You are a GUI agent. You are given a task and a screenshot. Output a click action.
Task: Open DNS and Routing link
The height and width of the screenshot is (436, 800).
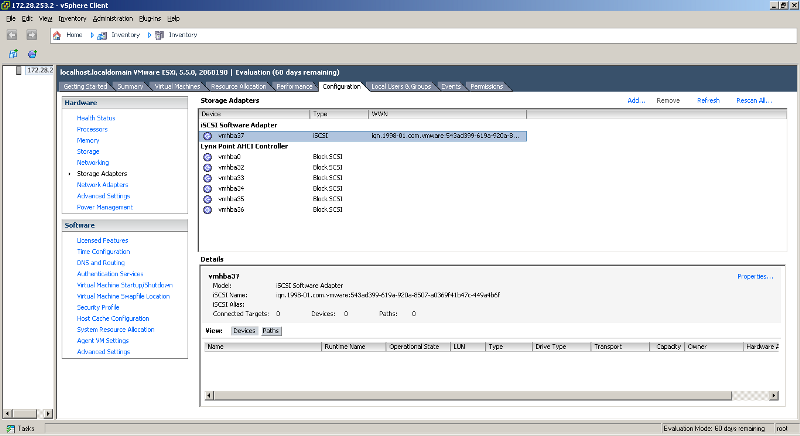(101, 263)
